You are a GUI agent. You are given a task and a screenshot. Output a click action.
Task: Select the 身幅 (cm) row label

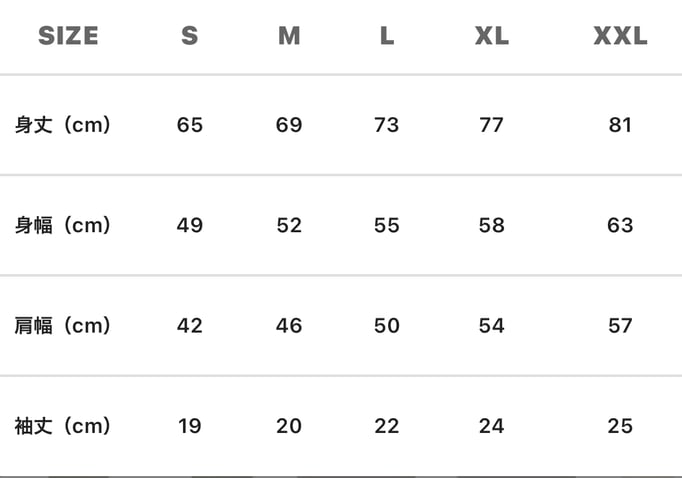pos(62,225)
